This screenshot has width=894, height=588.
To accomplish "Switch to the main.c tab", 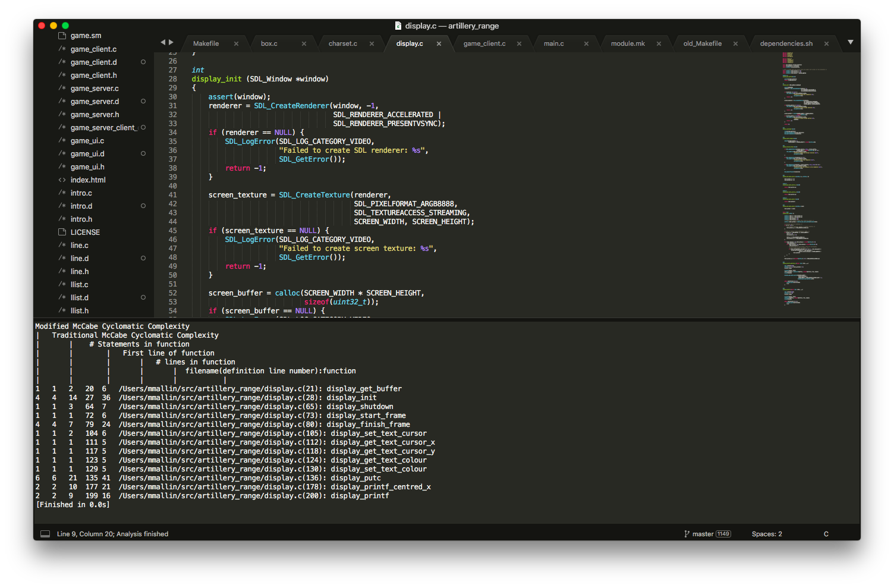I will pos(553,43).
